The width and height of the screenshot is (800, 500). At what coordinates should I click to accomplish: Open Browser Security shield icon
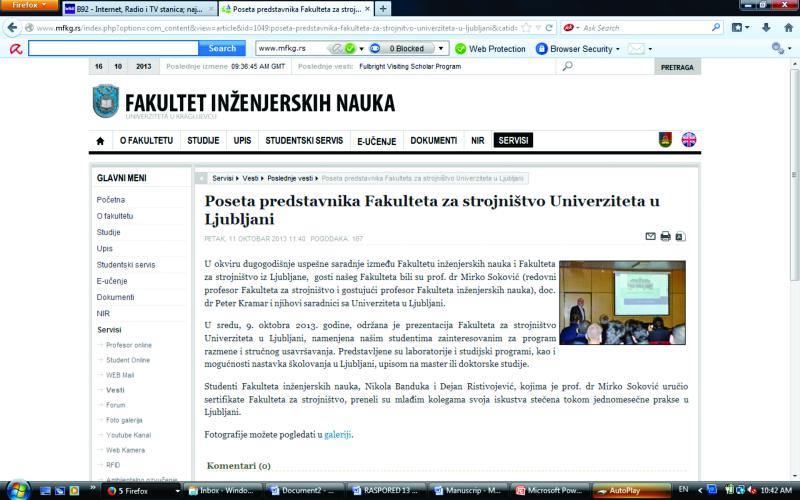point(541,48)
